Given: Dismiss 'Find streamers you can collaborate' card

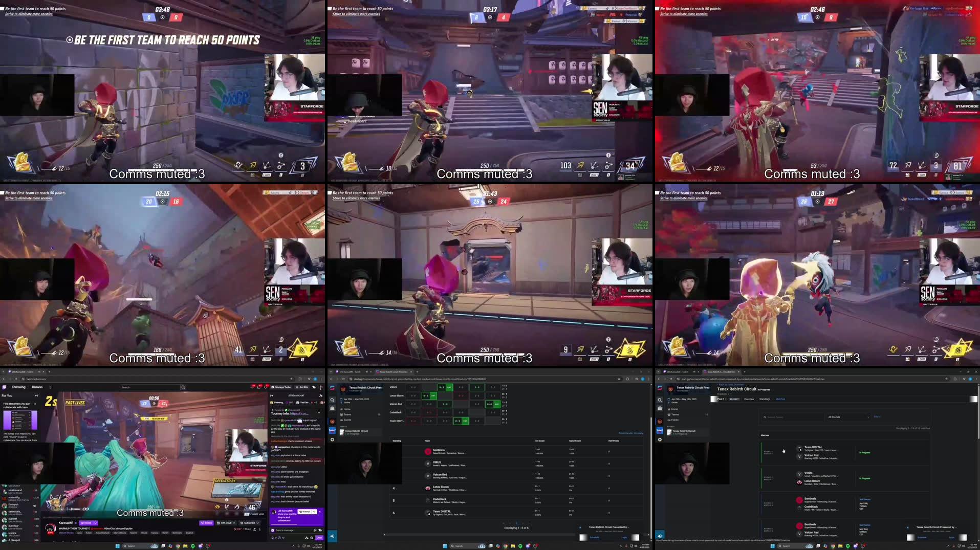Looking at the screenshot, I should 35,404.
